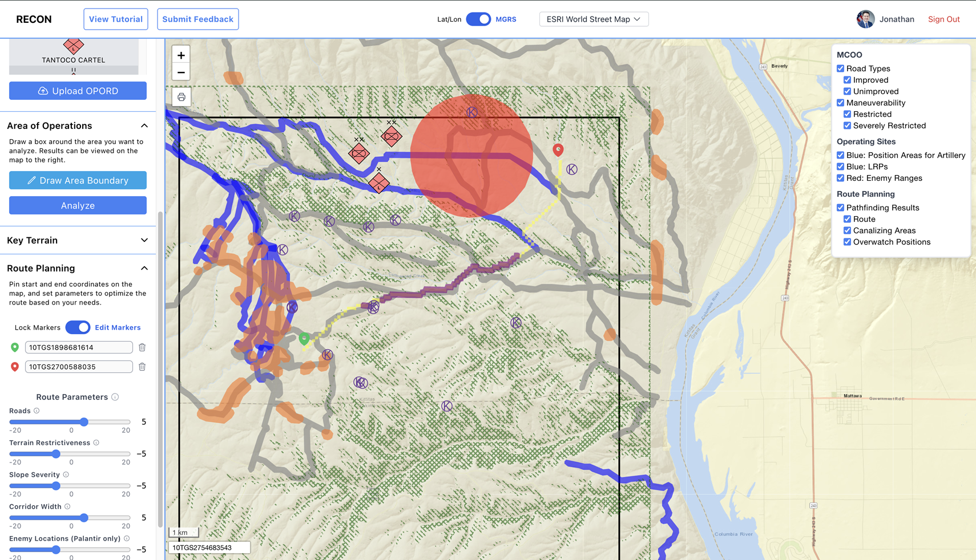The height and width of the screenshot is (560, 976).
Task: Click the start coordinate input 10TGS1898681614
Action: click(x=79, y=347)
